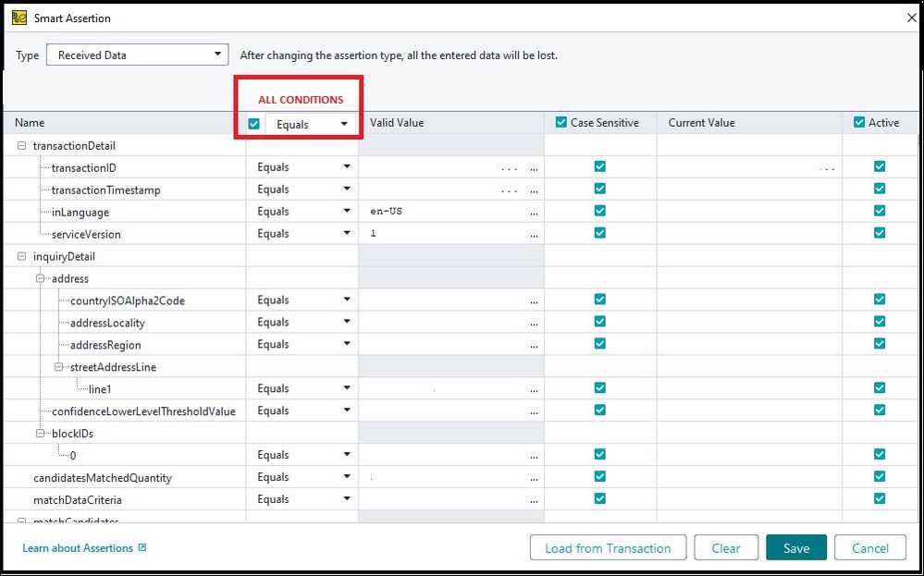Viewport: 924px width, 576px height.
Task: Open the Type dropdown showing Received Data
Action: click(x=137, y=55)
